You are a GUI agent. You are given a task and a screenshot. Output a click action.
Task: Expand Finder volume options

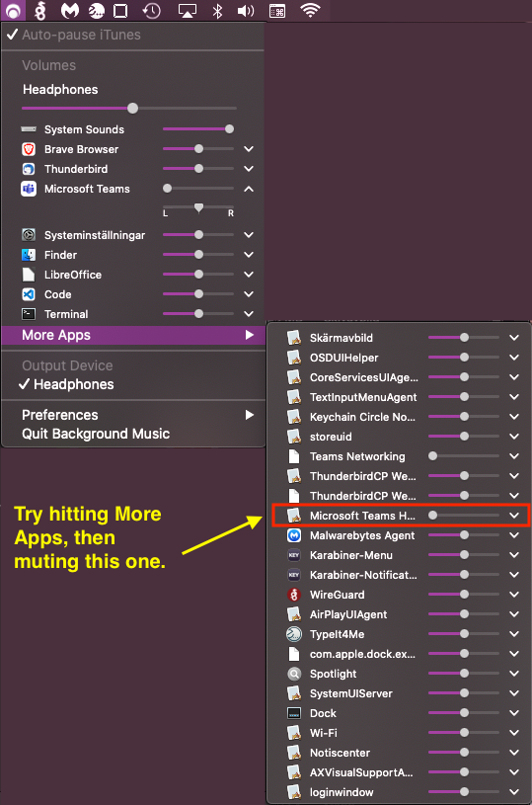[249, 255]
